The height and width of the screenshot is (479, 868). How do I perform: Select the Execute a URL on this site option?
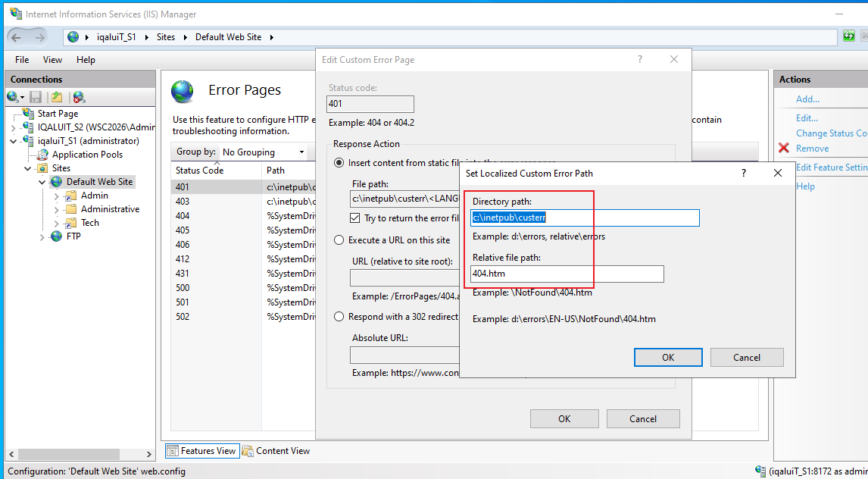click(339, 240)
